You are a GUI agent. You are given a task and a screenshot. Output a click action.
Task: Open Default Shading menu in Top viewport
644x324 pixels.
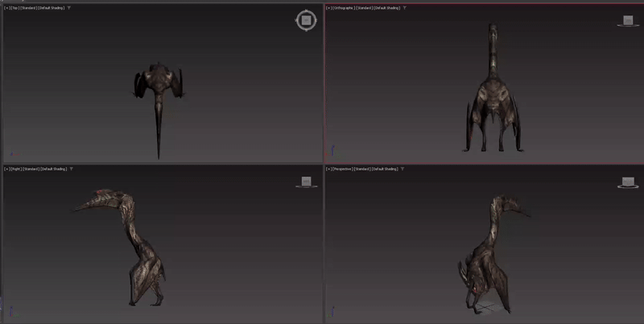[51, 8]
